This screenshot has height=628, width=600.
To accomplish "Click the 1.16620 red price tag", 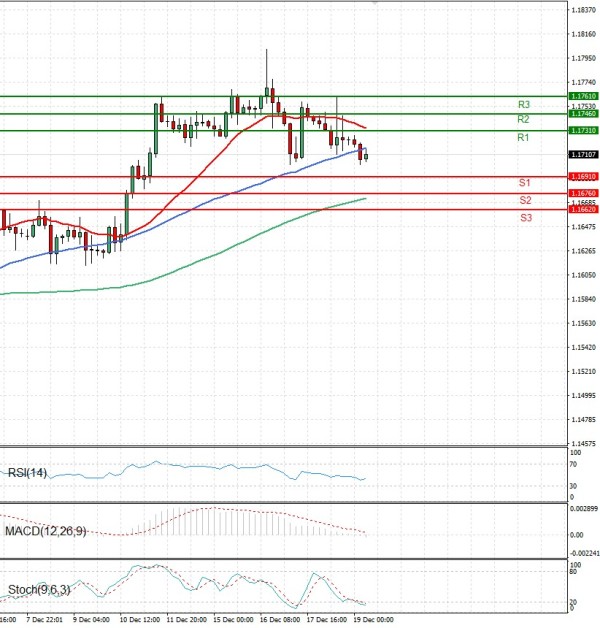I will coord(582,209).
